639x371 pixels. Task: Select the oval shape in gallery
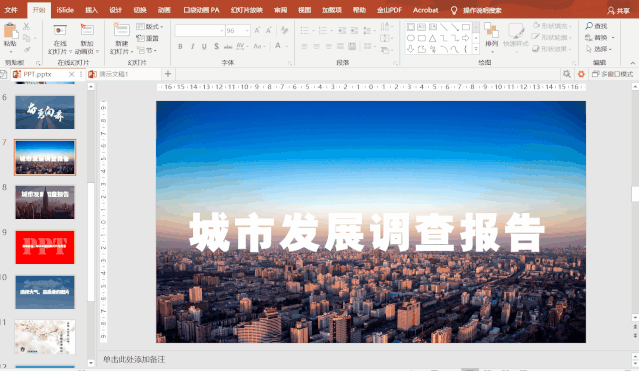click(411, 38)
